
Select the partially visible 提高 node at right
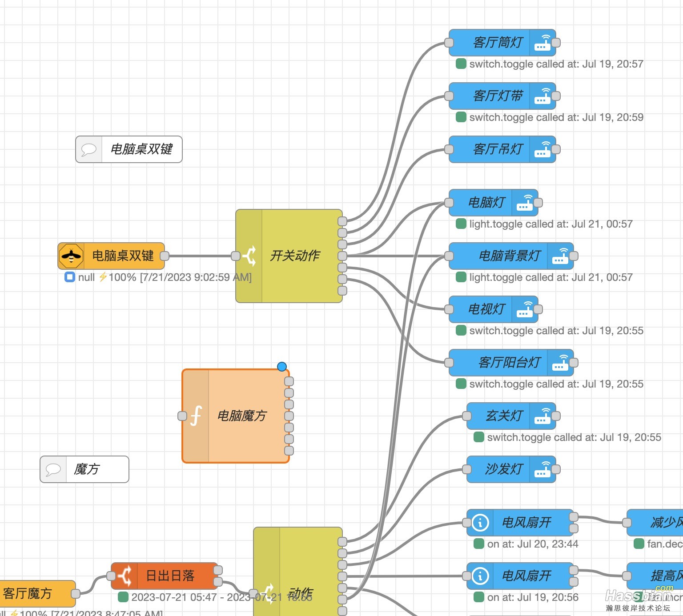pyautogui.click(x=655, y=576)
